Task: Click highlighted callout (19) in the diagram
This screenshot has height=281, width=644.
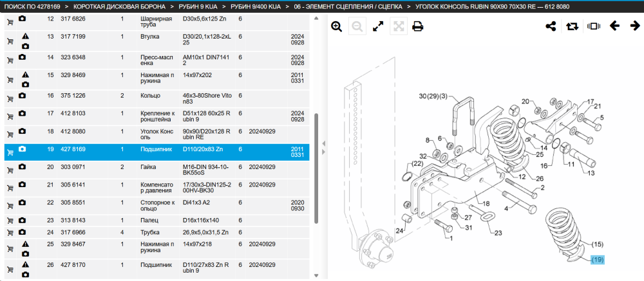Action: (598, 260)
